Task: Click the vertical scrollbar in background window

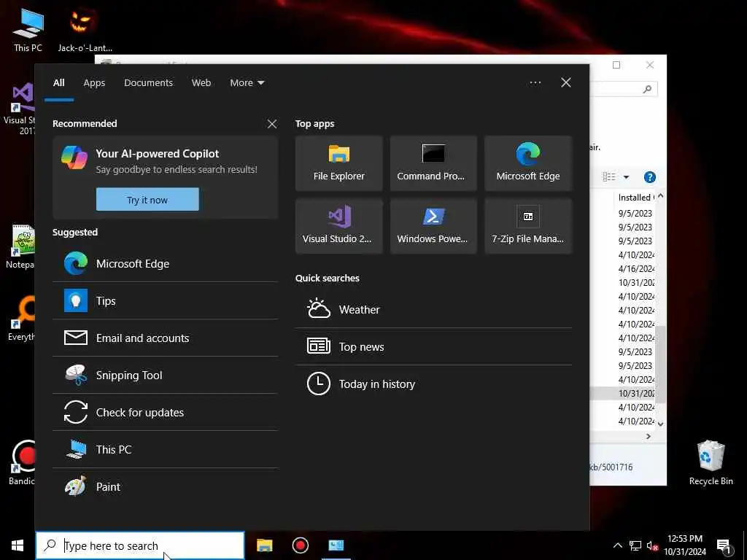Action: point(660,365)
